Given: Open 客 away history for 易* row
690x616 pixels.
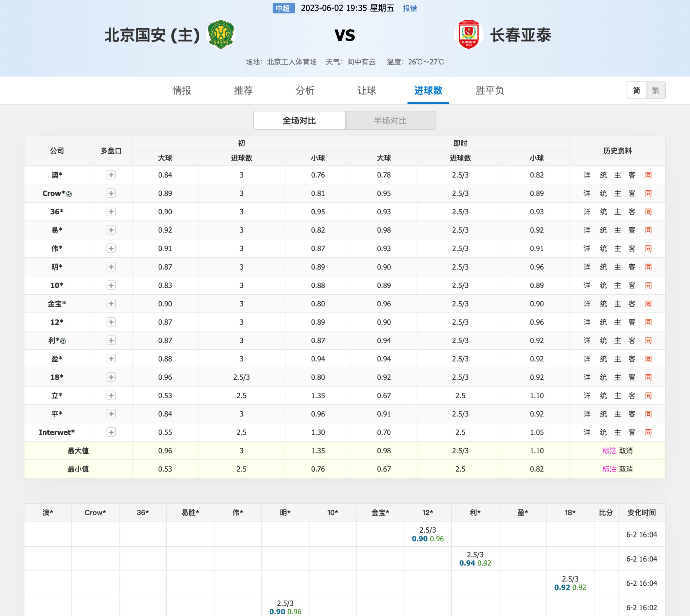Looking at the screenshot, I should [x=632, y=230].
